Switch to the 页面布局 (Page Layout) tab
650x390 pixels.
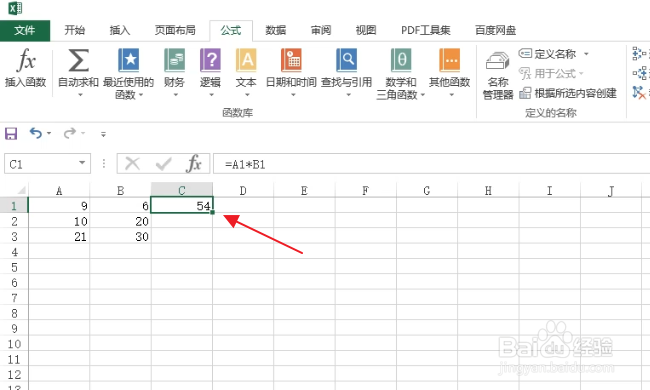pyautogui.click(x=175, y=30)
